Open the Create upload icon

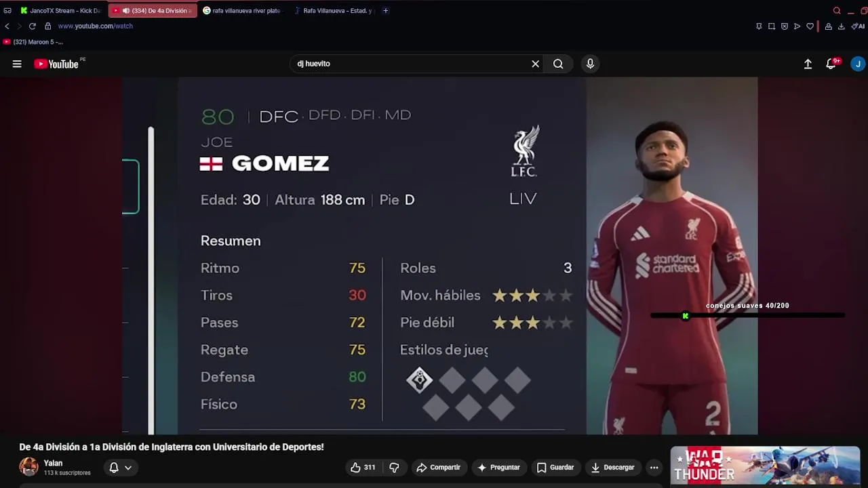coord(808,64)
